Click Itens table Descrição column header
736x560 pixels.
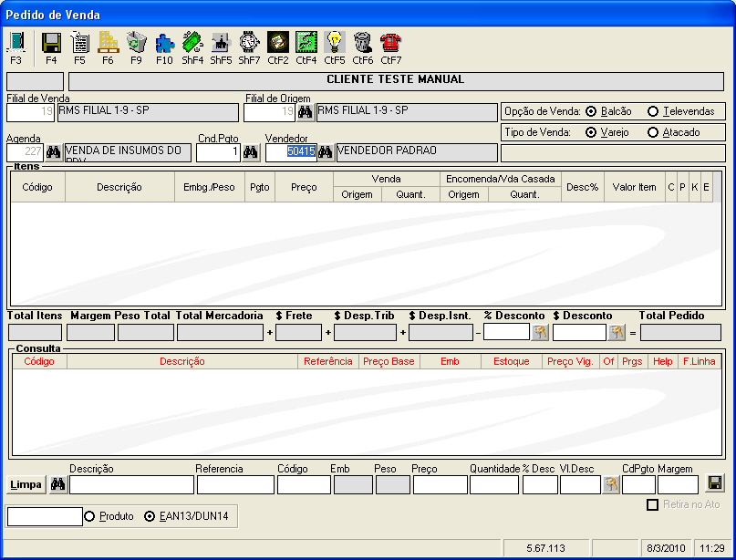click(x=119, y=187)
